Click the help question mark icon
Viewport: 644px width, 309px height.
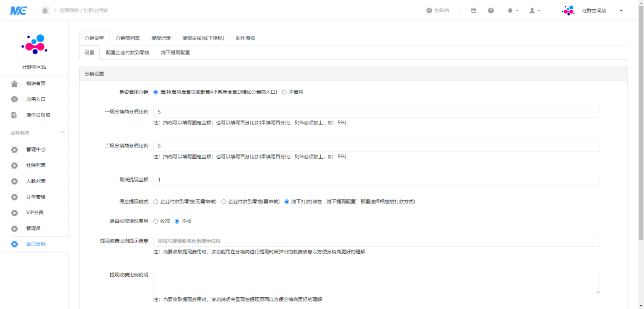pyautogui.click(x=491, y=10)
